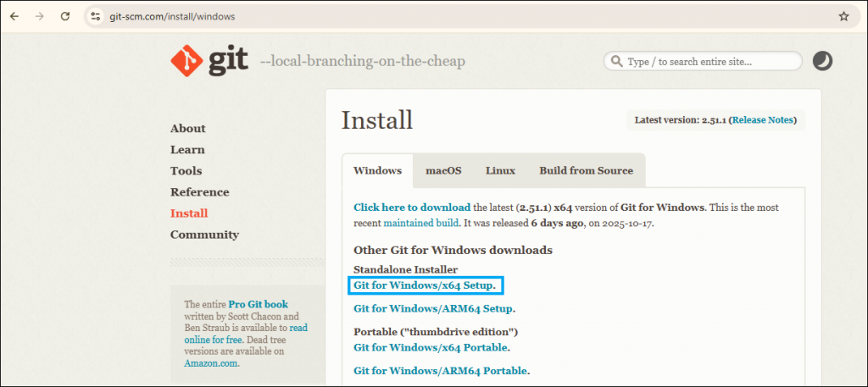This screenshot has width=868, height=387.
Task: Click the browser back arrow
Action: click(x=14, y=16)
